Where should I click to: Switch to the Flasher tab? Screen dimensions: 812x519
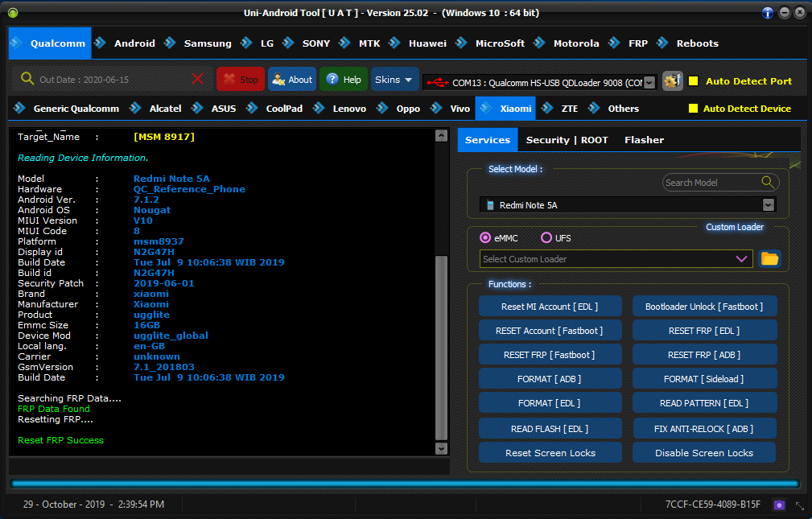click(644, 140)
